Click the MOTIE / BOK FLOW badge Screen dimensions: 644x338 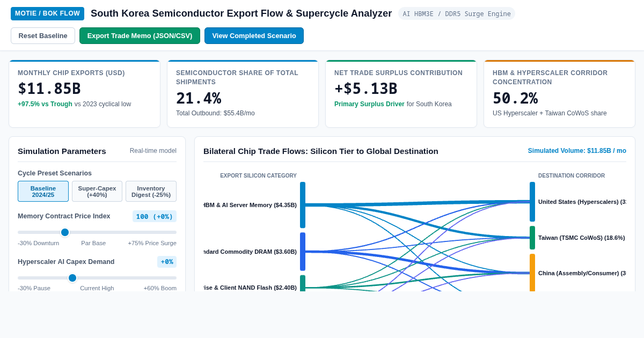47,13
